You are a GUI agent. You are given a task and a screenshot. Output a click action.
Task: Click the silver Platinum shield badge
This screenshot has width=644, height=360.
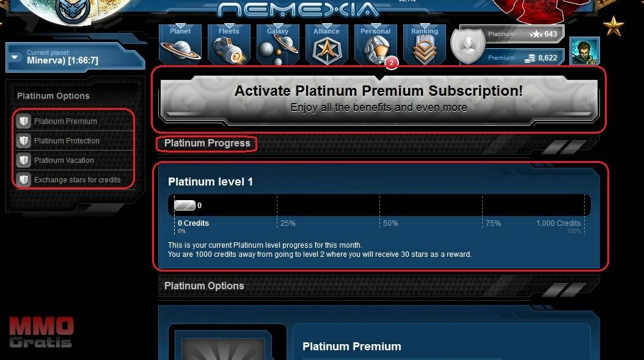pos(468,45)
